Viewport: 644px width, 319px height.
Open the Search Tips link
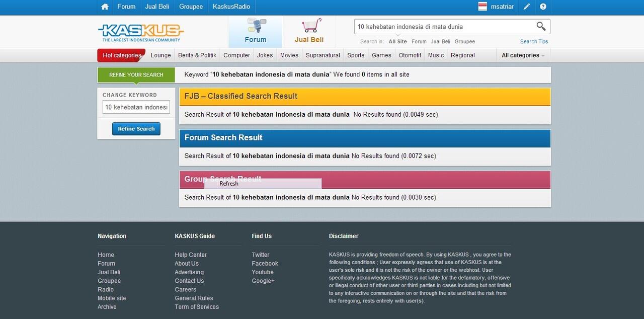click(x=534, y=42)
